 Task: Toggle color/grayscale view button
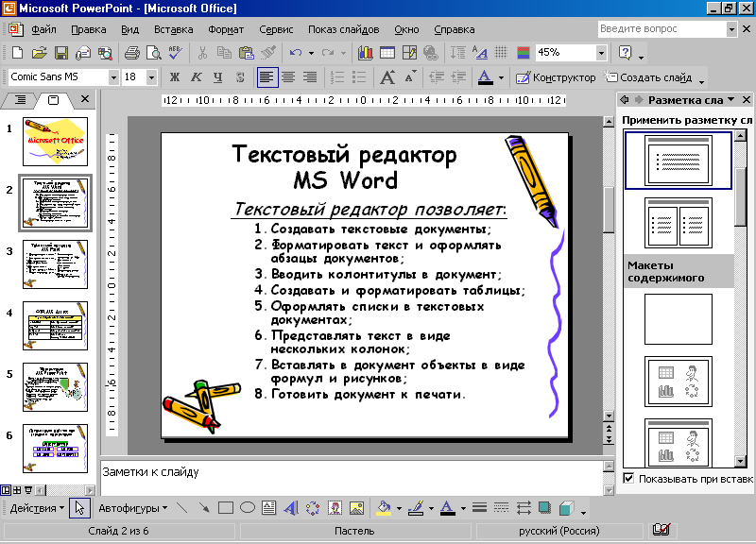coord(524,53)
